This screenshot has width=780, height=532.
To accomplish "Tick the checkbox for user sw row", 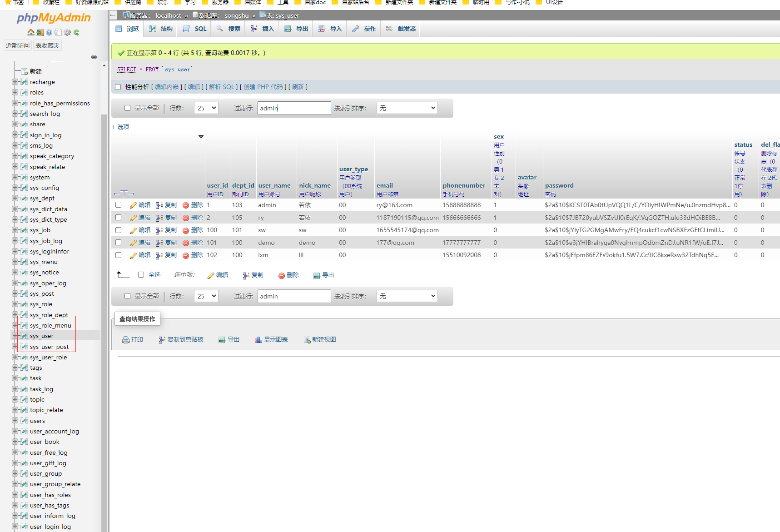I will pos(119,230).
